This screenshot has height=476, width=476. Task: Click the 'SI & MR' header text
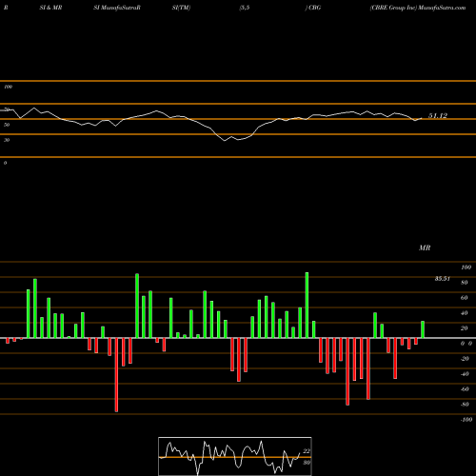point(50,8)
